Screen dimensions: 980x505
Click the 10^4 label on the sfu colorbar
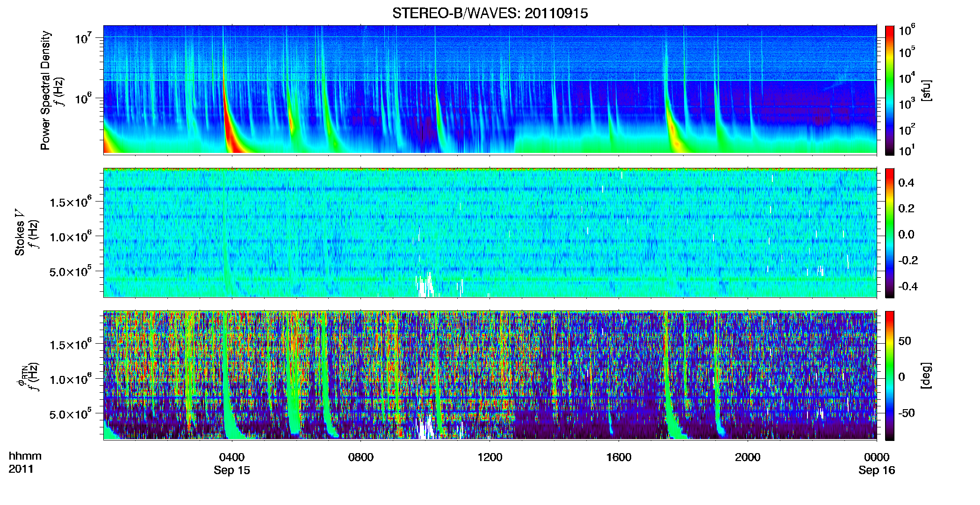click(907, 78)
